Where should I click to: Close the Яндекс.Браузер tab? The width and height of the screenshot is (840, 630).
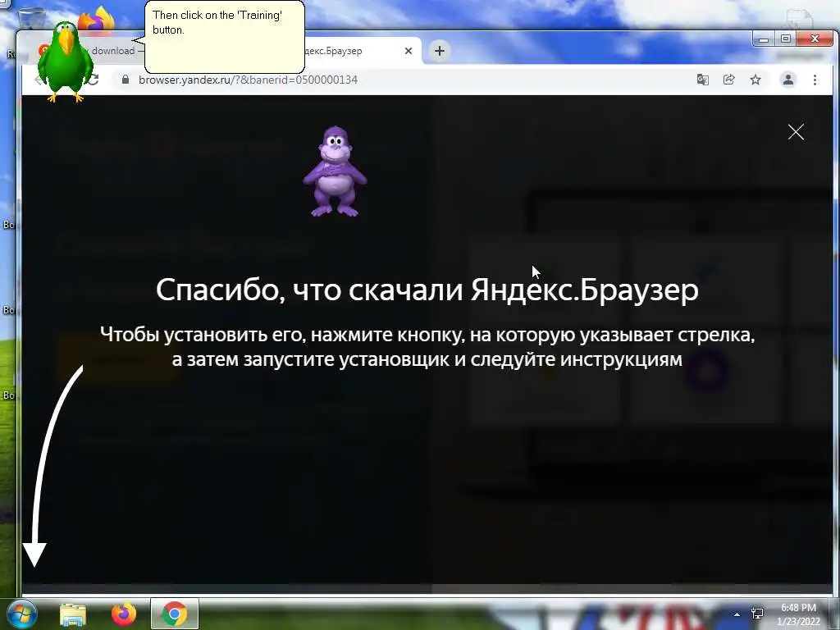[409, 51]
